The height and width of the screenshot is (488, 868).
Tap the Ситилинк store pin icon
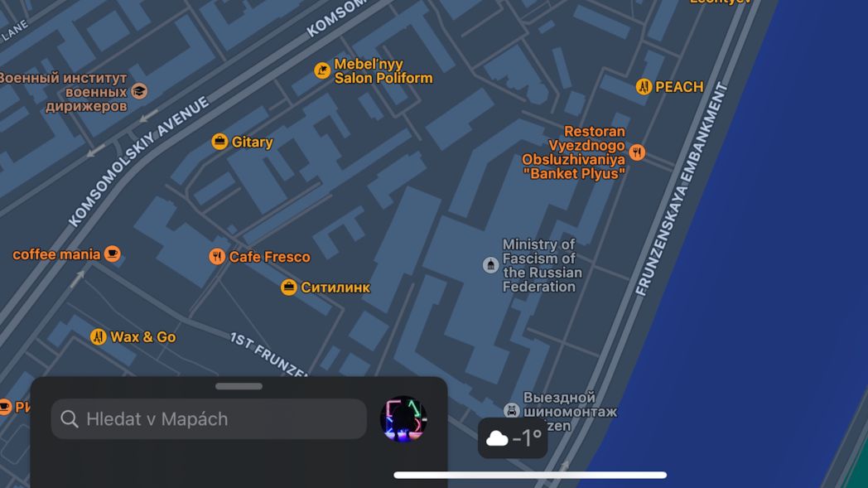coord(288,287)
